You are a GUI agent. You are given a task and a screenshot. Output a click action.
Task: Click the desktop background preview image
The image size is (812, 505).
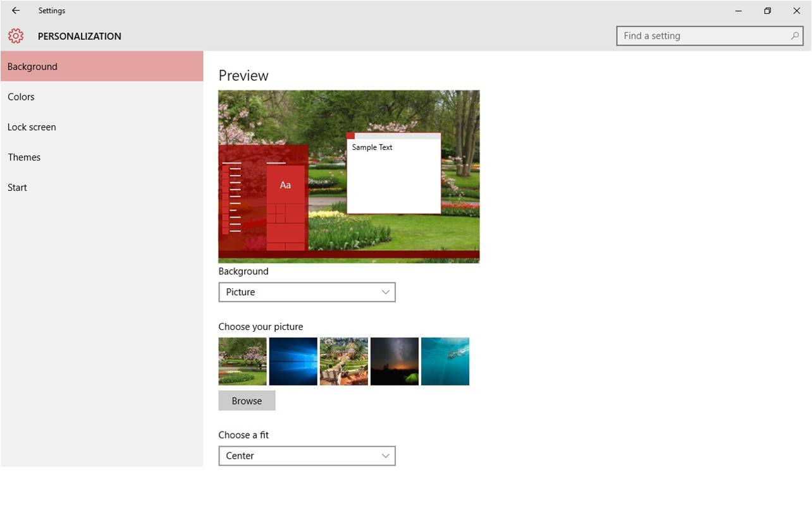tap(348, 176)
